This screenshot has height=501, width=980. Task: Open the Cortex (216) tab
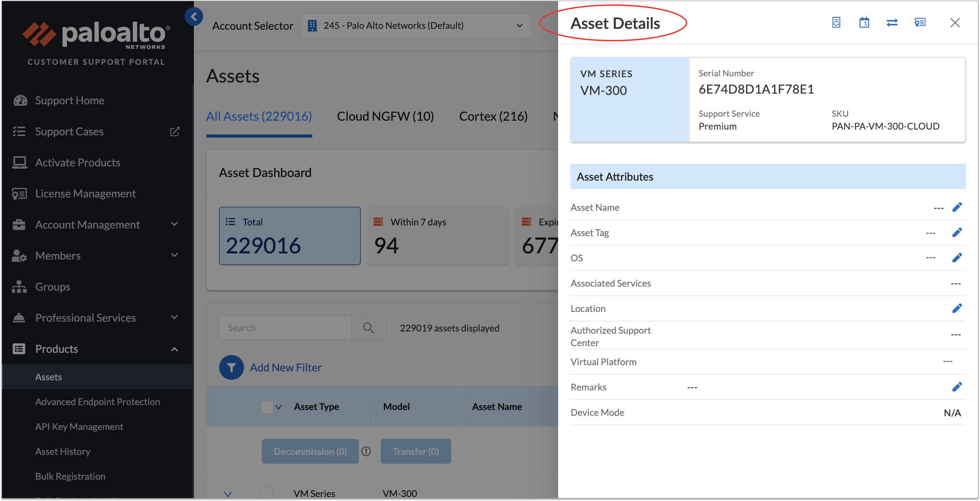(x=493, y=116)
